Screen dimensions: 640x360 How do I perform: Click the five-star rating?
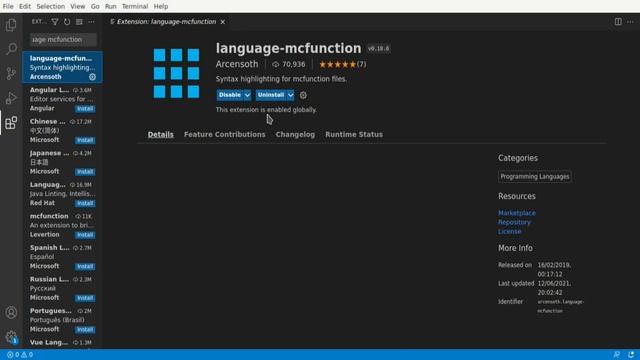(x=337, y=64)
